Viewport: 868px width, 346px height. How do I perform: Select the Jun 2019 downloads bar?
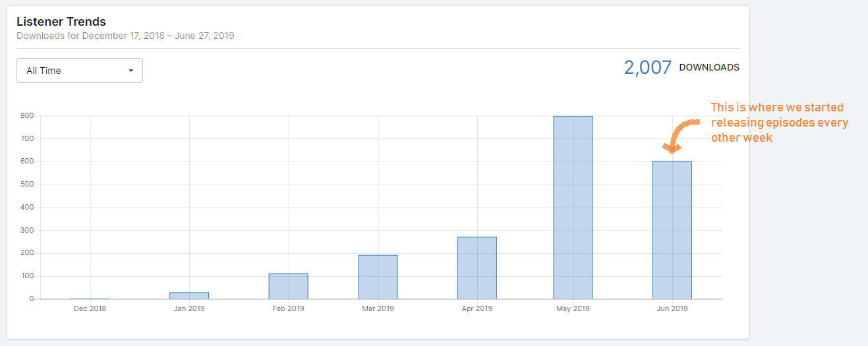(x=672, y=230)
